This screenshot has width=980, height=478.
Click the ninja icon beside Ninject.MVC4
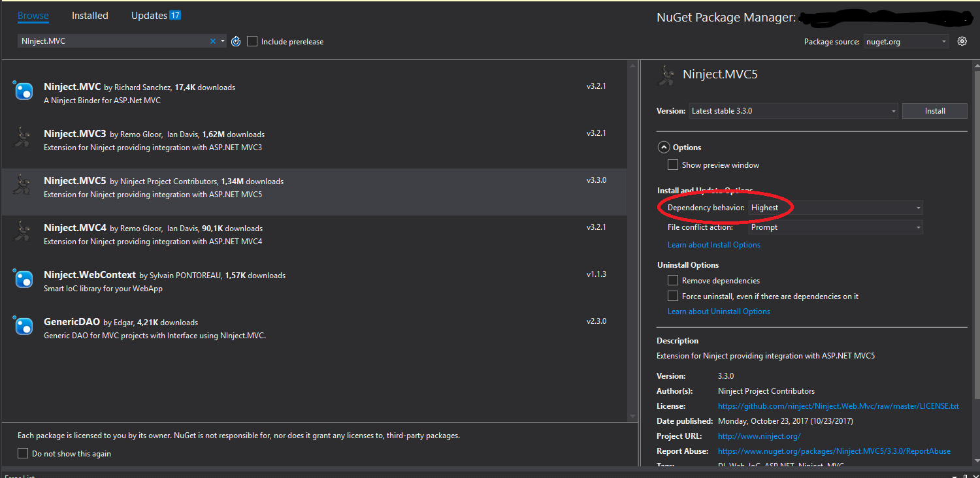(x=22, y=231)
